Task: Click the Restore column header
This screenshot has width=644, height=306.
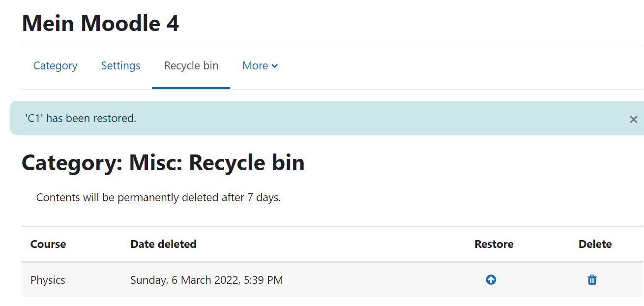Action: 494,244
